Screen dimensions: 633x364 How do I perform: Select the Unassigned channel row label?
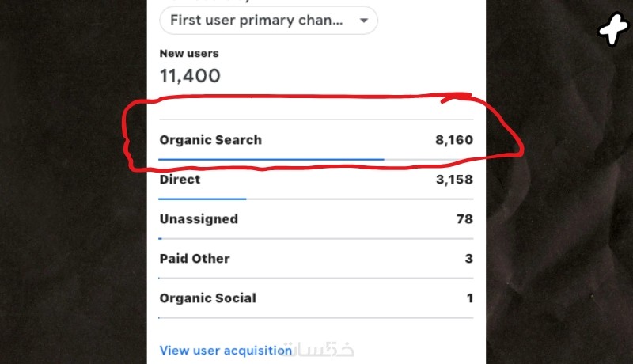click(x=198, y=218)
